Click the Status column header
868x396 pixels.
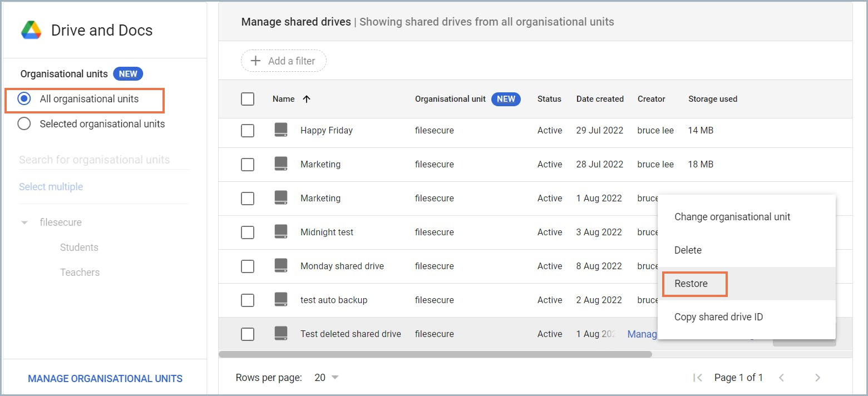pos(549,99)
